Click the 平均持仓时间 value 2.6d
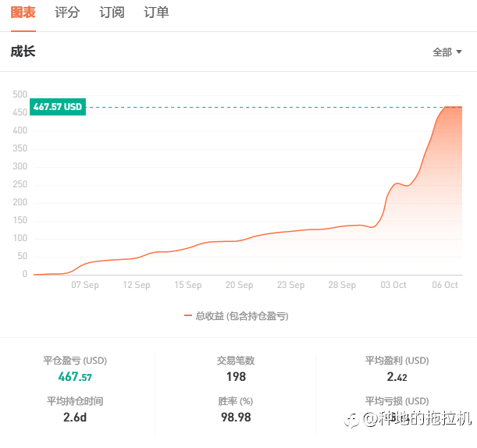The image size is (477, 448). [75, 418]
